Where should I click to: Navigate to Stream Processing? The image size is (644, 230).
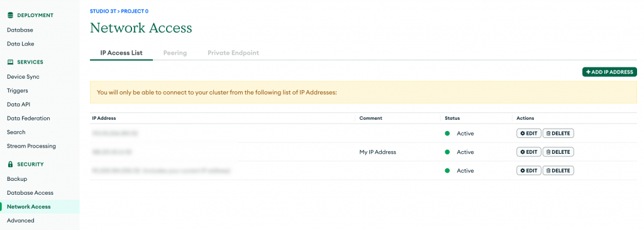(31, 146)
